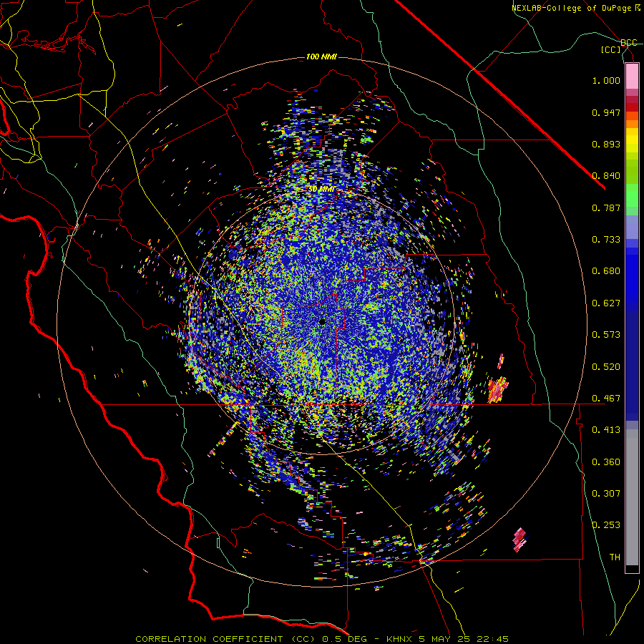This screenshot has width=644, height=644.
Task: Click the 0.573 legend value
Action: click(x=606, y=335)
